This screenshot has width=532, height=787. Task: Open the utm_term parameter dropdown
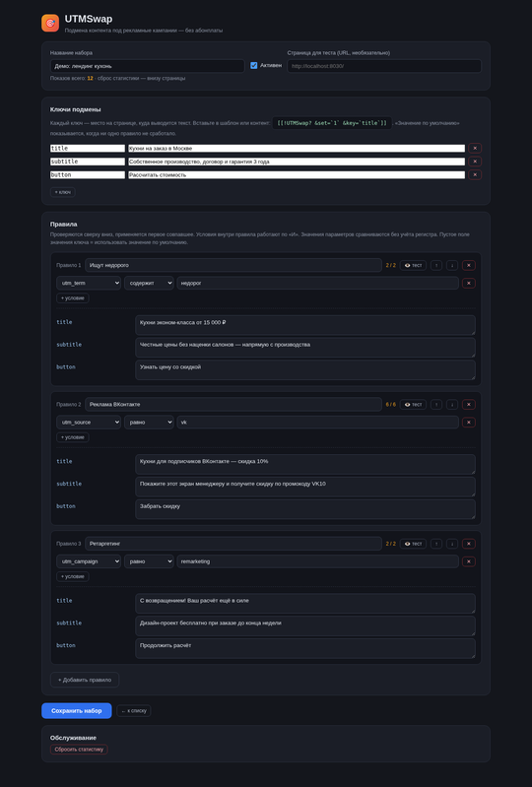(89, 283)
